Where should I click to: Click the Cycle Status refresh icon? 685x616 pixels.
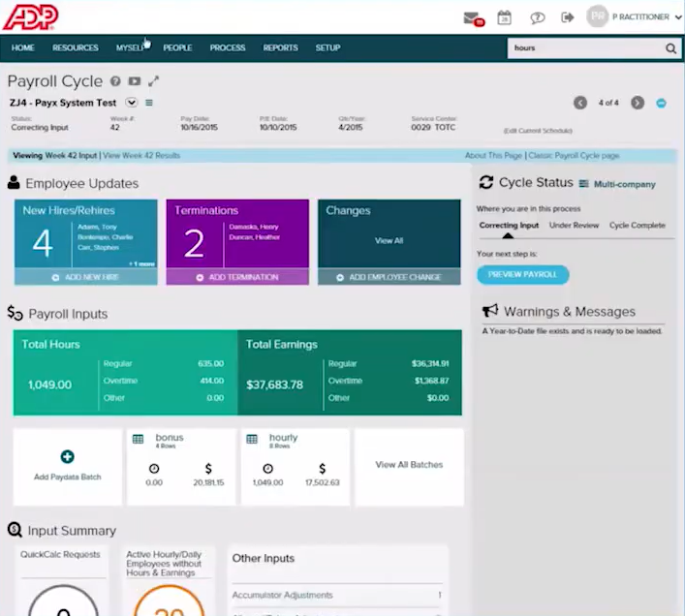tap(486, 182)
